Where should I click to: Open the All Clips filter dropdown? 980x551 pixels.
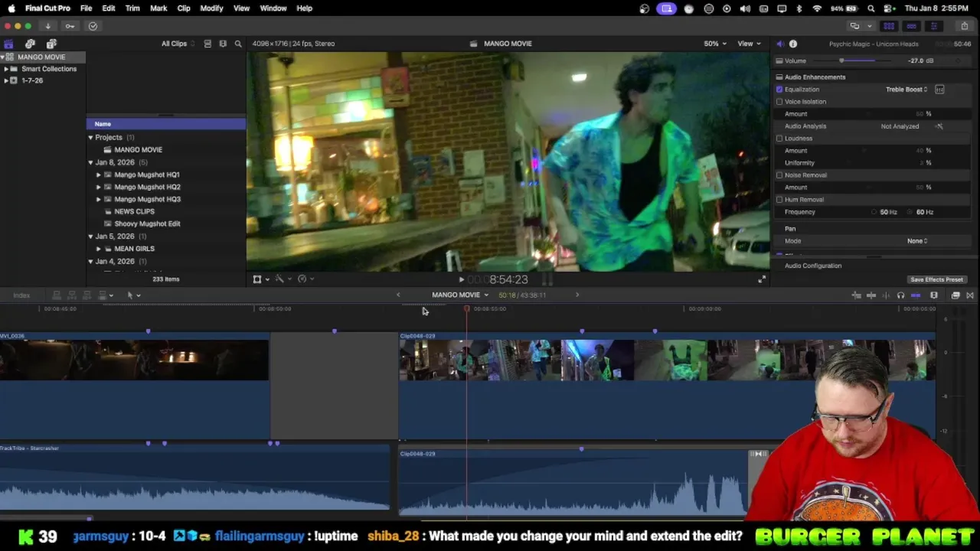(x=178, y=44)
